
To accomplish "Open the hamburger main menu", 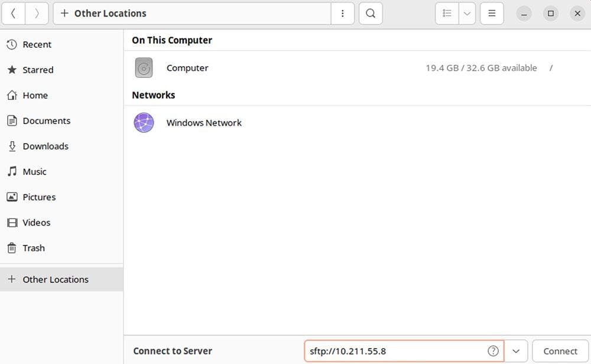I will click(x=492, y=14).
